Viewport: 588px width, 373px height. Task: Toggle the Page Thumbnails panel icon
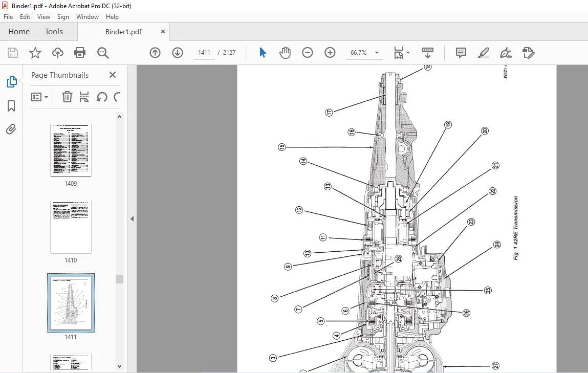point(12,82)
